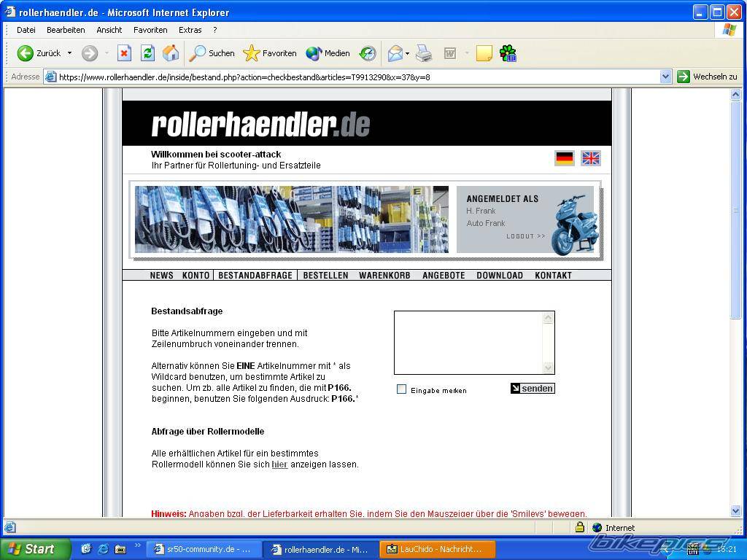Click the Word edit toolbar icon
This screenshot has height=560, width=747.
coord(449,53)
